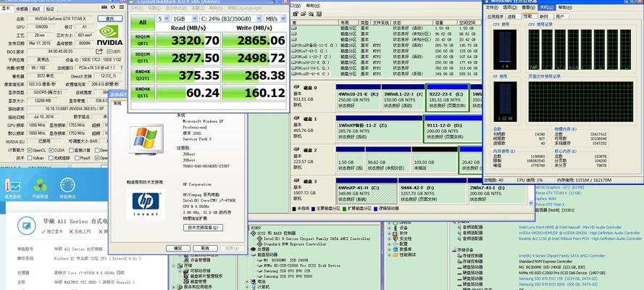Click 取消 in System Properties dialog
Viewport: 644px width, 290px height.
pyautogui.click(x=205, y=248)
